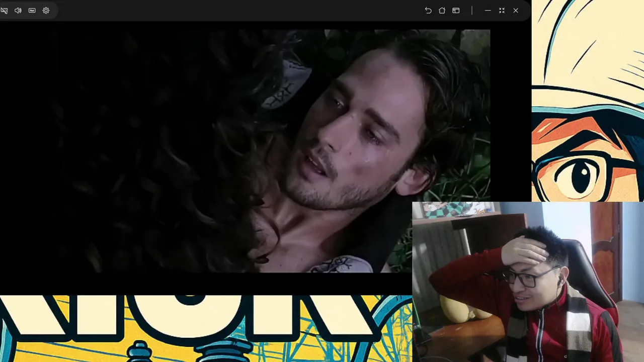
Task: Toggle the crossed-out keyboard input icon
Action: (x=4, y=11)
